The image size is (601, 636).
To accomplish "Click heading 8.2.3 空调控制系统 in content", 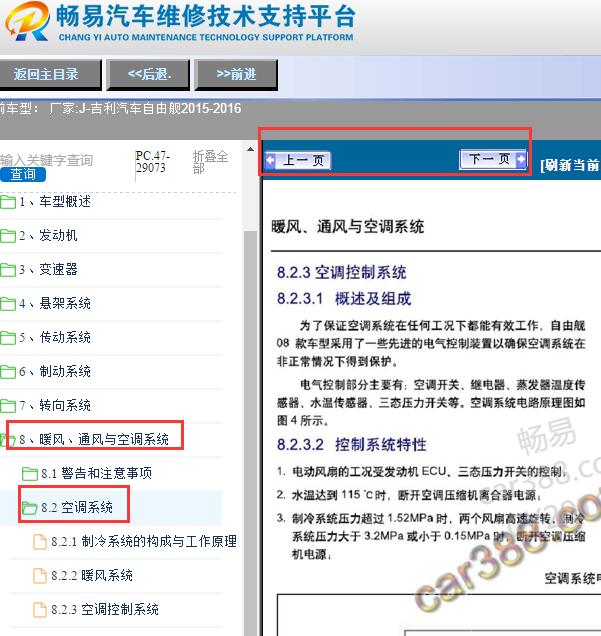I will 341,272.
